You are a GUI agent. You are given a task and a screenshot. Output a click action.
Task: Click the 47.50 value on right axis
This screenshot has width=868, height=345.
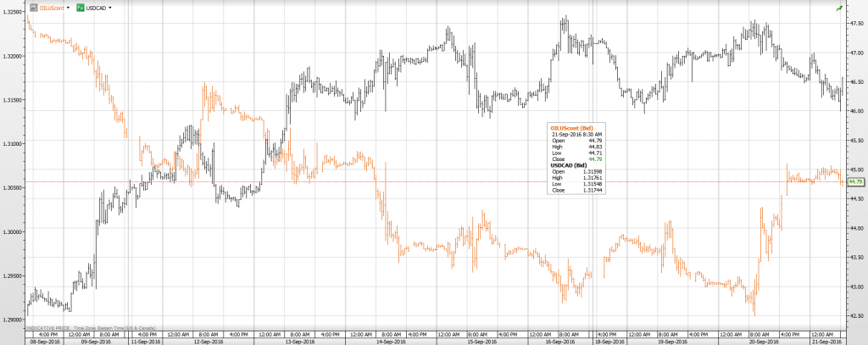click(x=855, y=23)
